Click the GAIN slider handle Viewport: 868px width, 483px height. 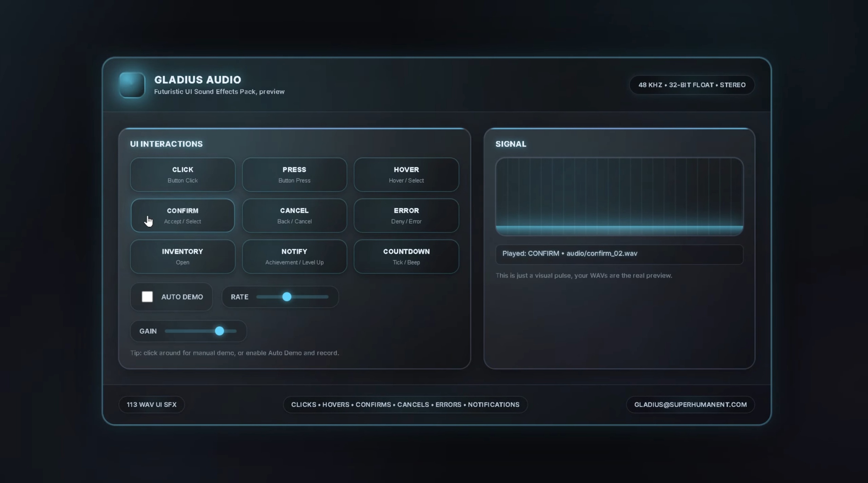219,331
